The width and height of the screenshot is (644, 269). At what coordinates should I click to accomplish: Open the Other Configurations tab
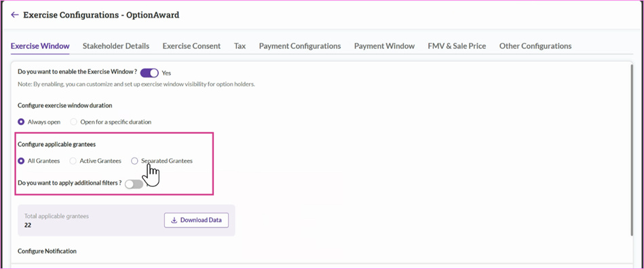pyautogui.click(x=535, y=46)
